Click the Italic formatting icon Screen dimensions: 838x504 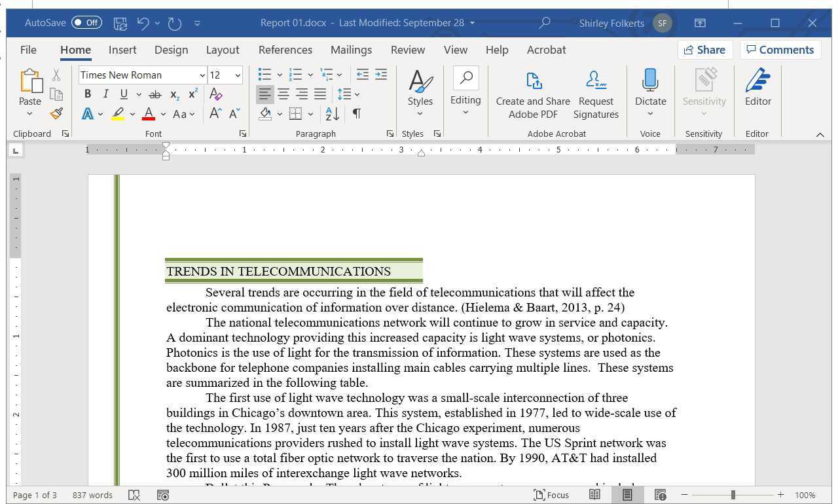[x=105, y=94]
